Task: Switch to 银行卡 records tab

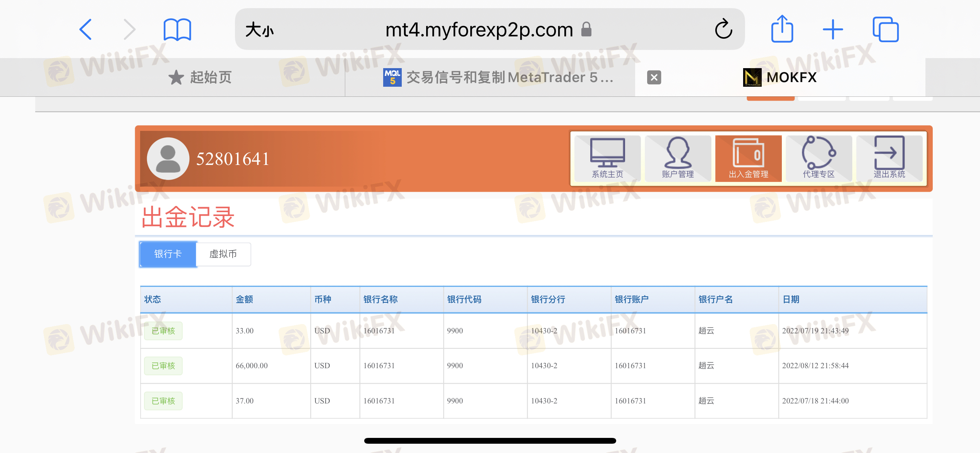Action: tap(168, 254)
